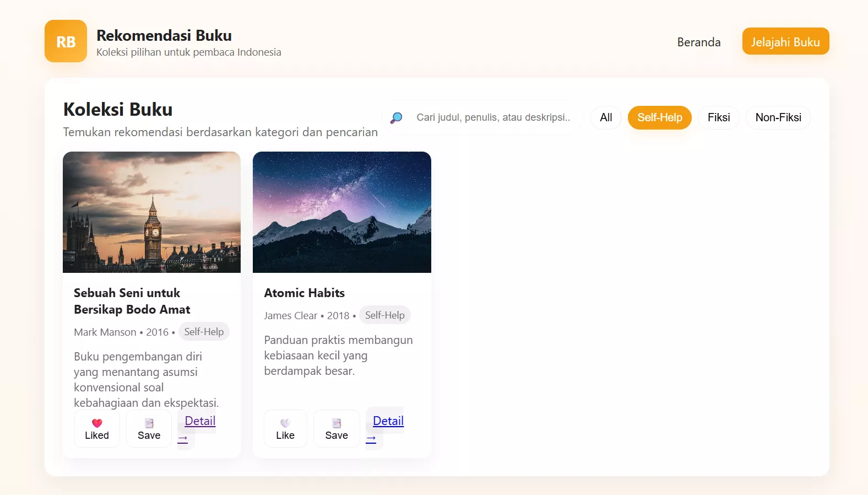Click the tagline 'Koleksi pilihan untuk pembaca Indonesia'
This screenshot has width=868, height=495.
189,52
